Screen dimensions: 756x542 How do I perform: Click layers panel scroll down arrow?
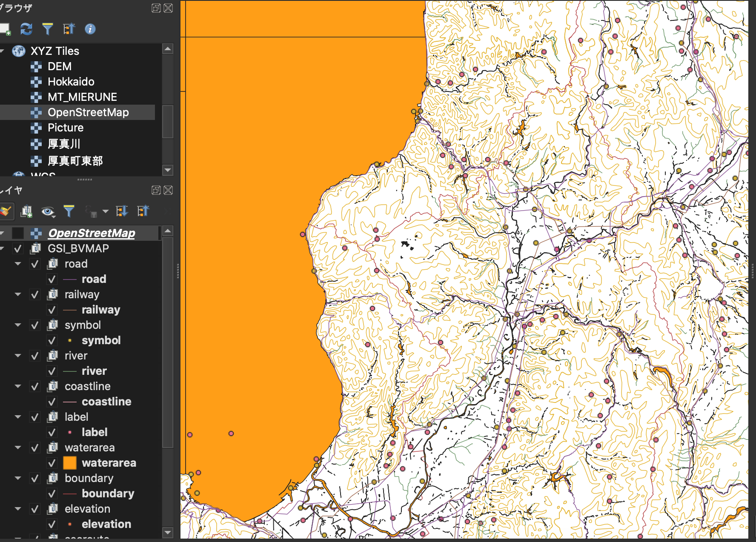coord(168,532)
